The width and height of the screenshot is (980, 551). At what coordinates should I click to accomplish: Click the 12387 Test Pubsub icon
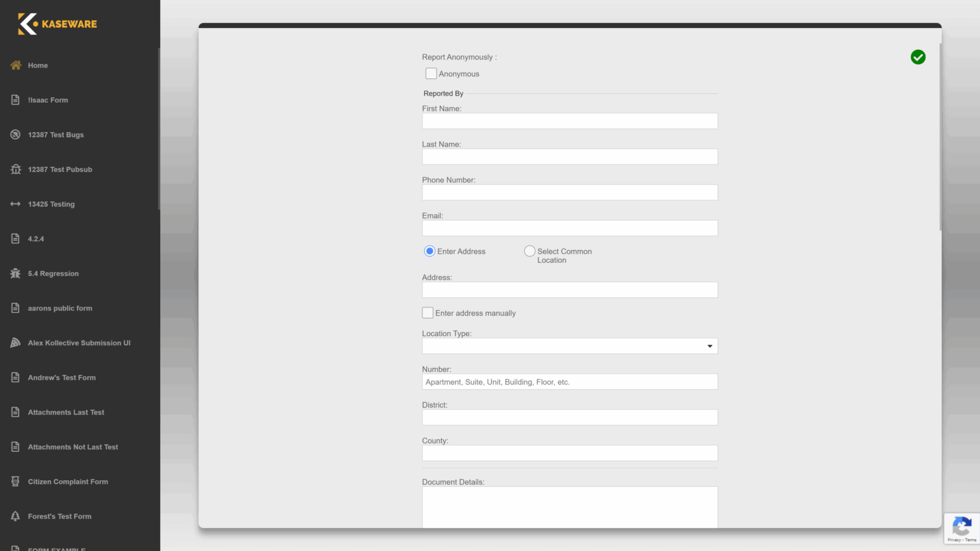coord(15,169)
